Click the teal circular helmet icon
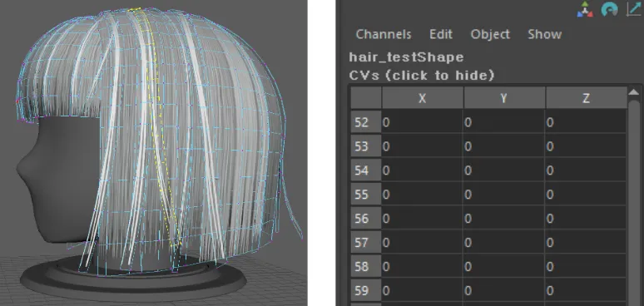 [610, 9]
